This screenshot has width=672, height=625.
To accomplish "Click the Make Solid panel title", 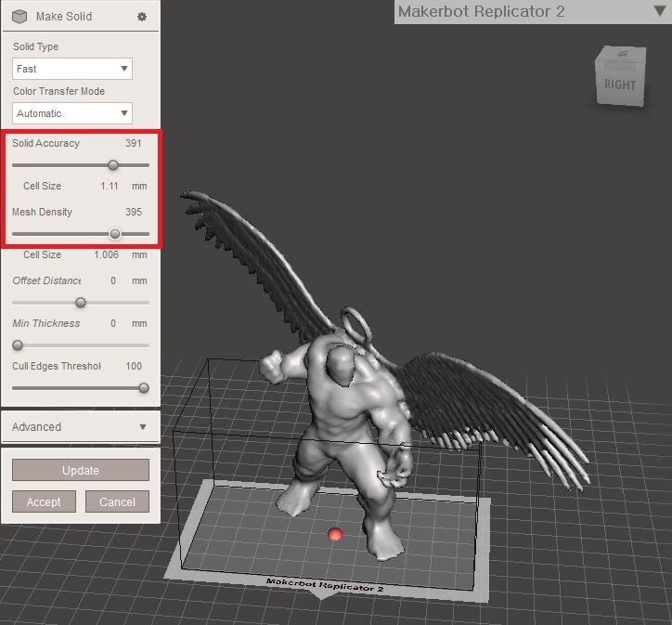I will point(64,17).
